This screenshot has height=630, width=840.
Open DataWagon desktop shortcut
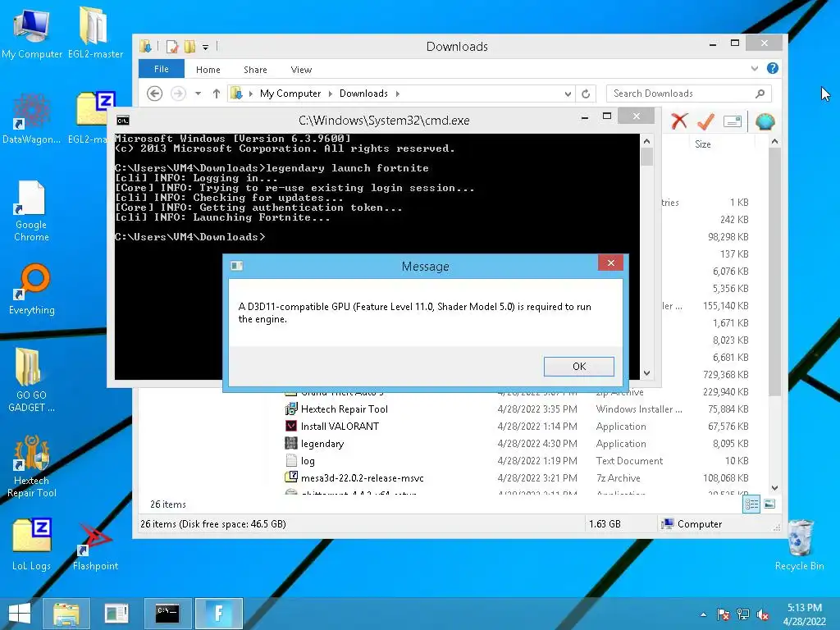32,119
